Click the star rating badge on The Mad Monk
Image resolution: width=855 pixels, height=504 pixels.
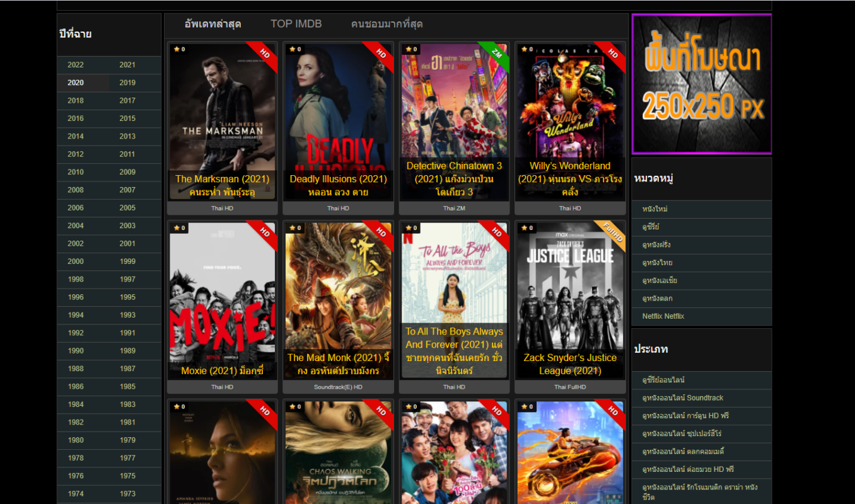(295, 228)
